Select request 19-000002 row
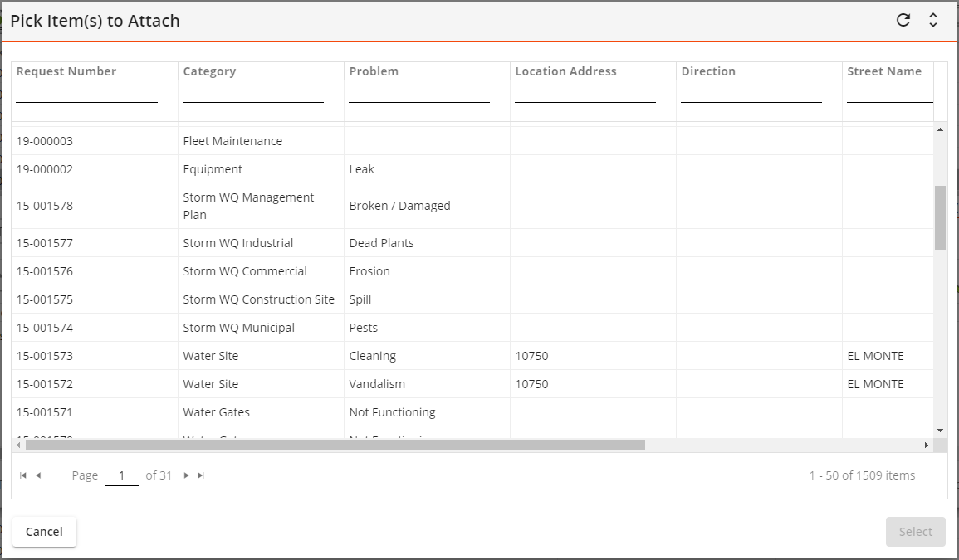 click(x=472, y=168)
